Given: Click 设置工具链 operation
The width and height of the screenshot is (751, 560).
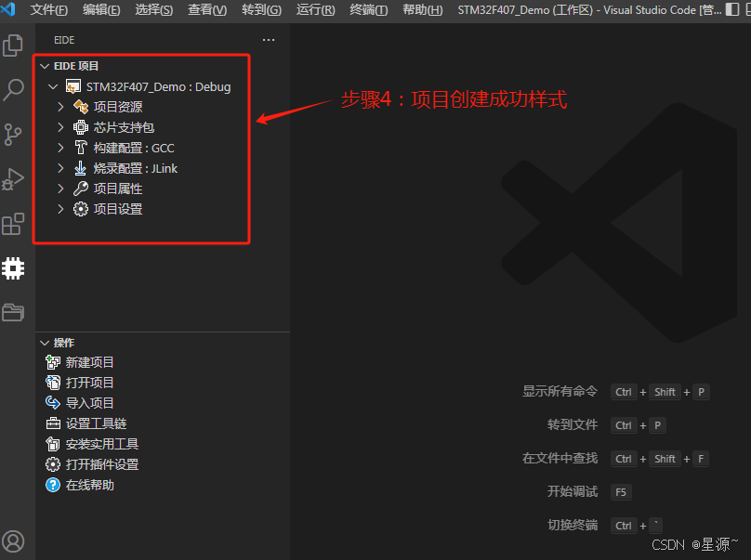Looking at the screenshot, I should [x=96, y=423].
